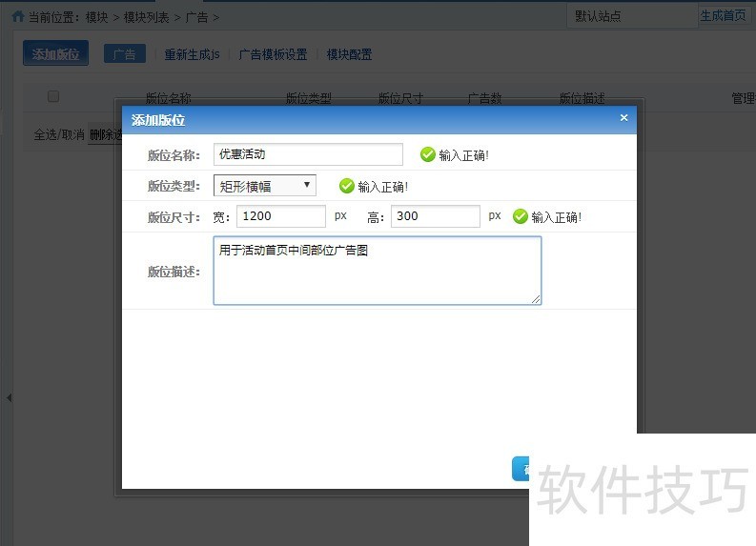Click the green checkmark next to 版位名称
Viewport: 756px width, 546px height.
point(428,154)
